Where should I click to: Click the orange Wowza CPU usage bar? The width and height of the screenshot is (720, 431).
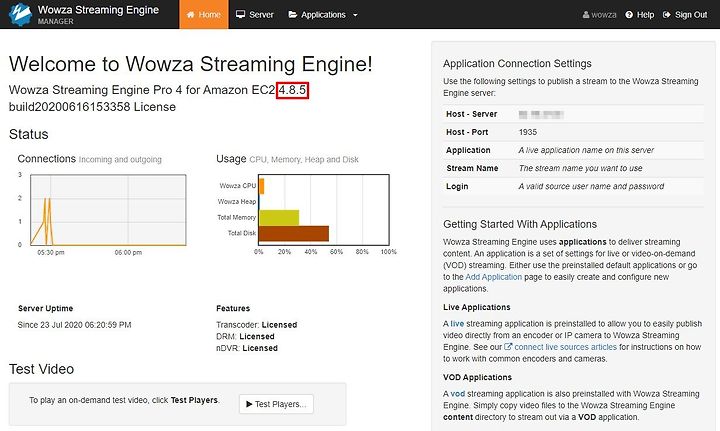point(262,186)
